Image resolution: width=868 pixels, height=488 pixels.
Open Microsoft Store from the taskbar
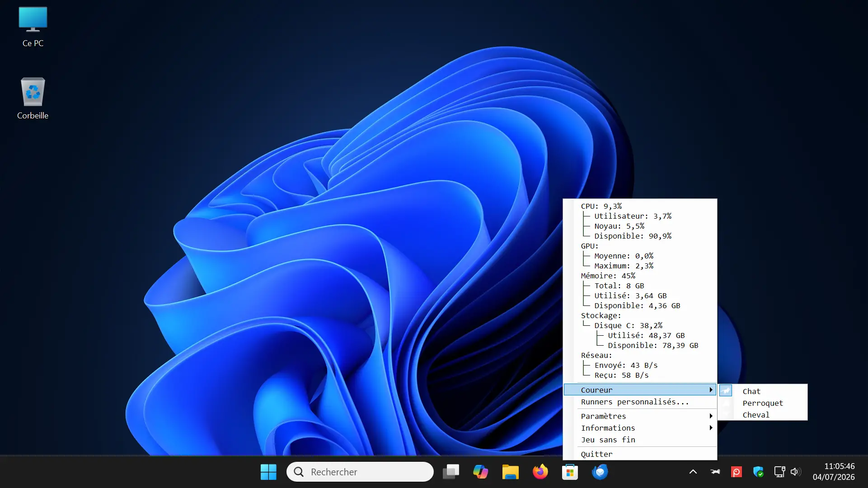pyautogui.click(x=570, y=472)
